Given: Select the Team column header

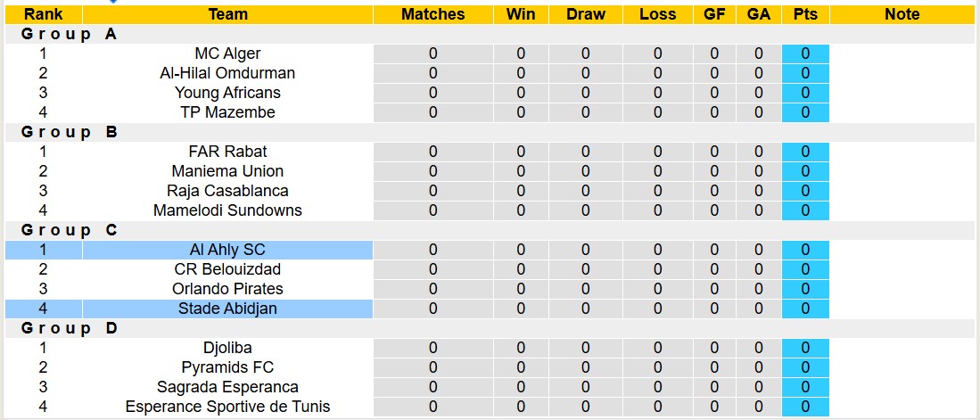Looking at the screenshot, I should click(227, 14).
